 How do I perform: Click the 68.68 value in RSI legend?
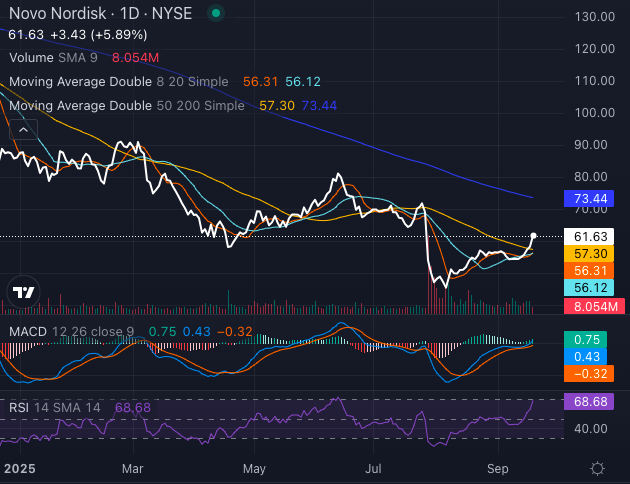tap(133, 408)
